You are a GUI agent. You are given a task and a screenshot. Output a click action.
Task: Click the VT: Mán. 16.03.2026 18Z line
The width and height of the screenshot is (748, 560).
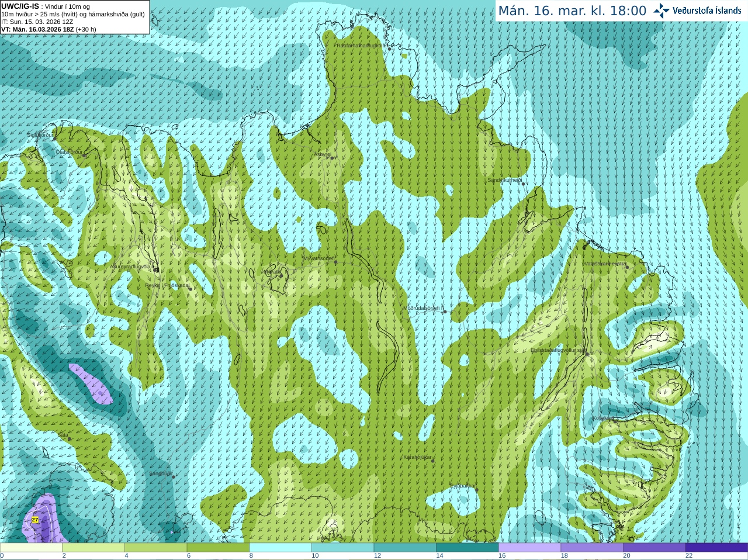[x=49, y=29]
